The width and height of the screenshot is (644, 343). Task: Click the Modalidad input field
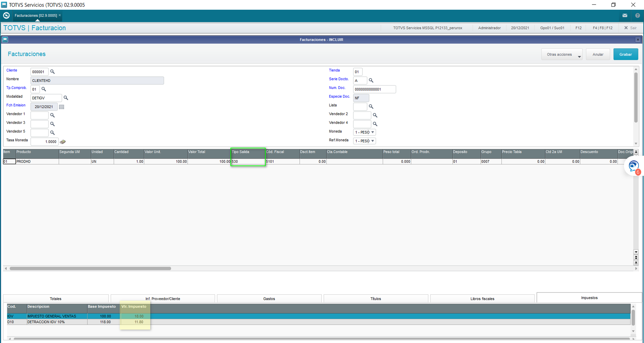click(46, 98)
